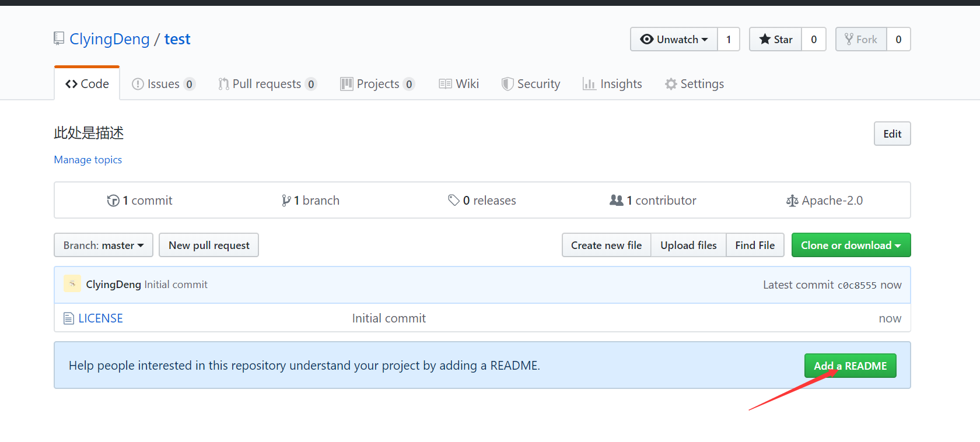The image size is (980, 442).
Task: View the 1 contributor page
Action: pyautogui.click(x=653, y=201)
